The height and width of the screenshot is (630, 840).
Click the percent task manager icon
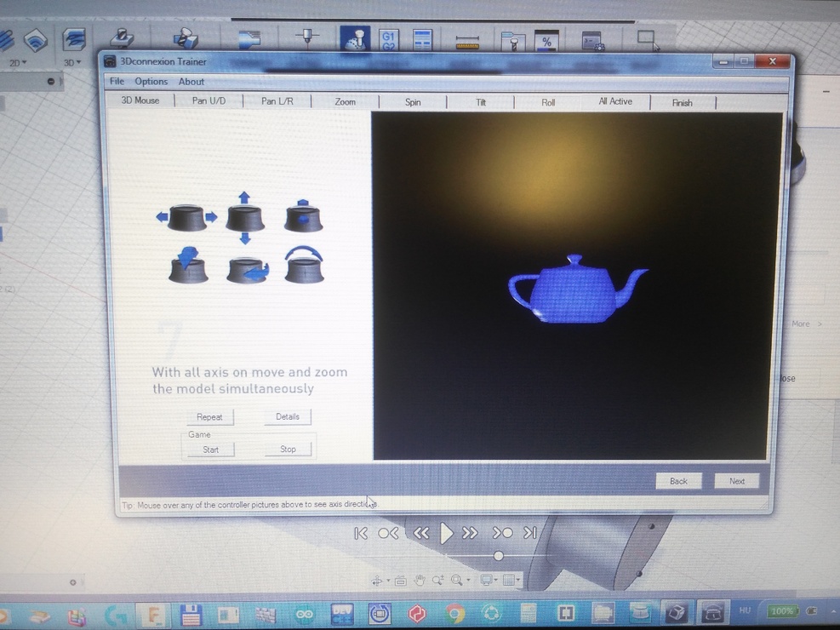click(x=546, y=41)
